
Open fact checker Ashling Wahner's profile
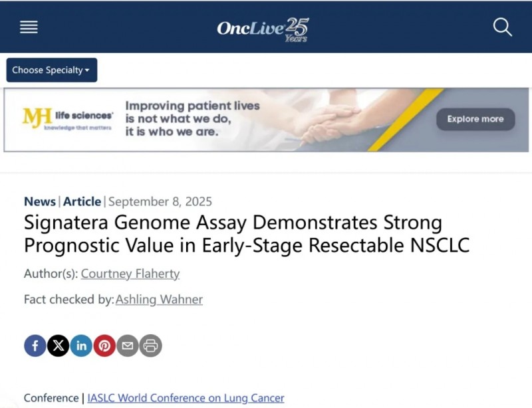pos(159,300)
